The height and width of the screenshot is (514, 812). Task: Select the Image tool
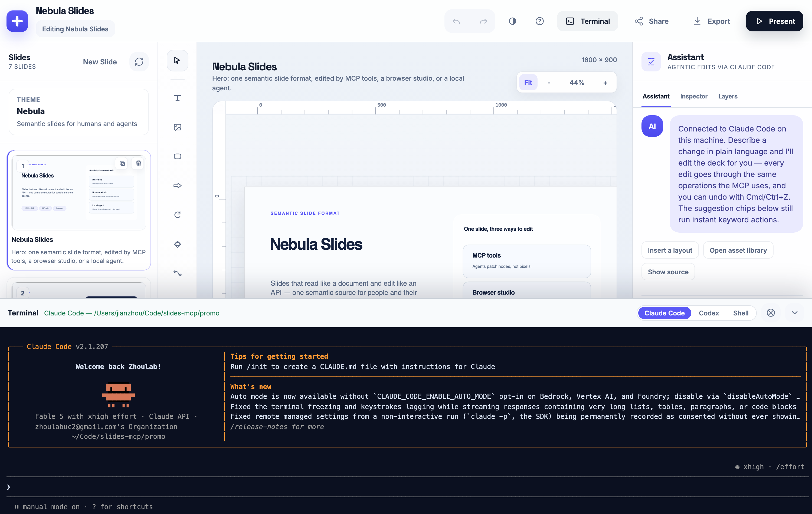(177, 127)
